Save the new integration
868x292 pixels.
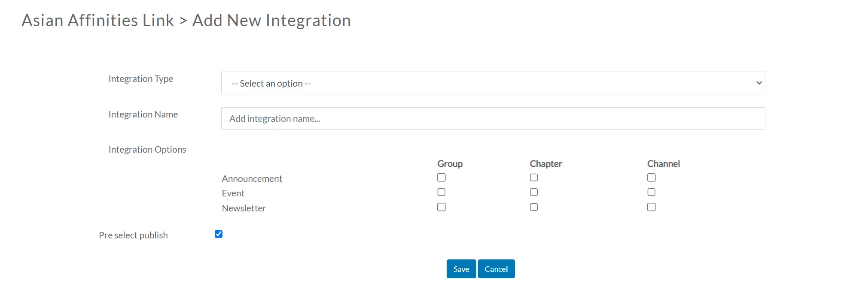[x=461, y=269]
